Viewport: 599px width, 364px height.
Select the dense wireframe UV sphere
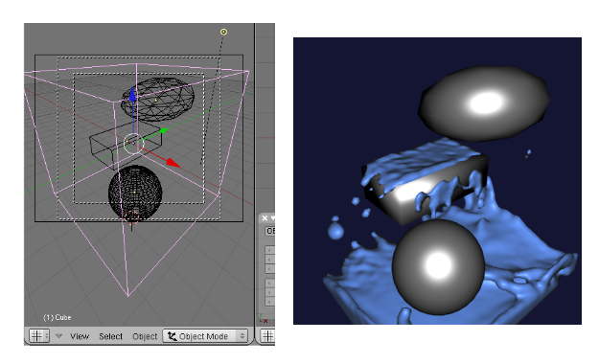click(x=135, y=193)
